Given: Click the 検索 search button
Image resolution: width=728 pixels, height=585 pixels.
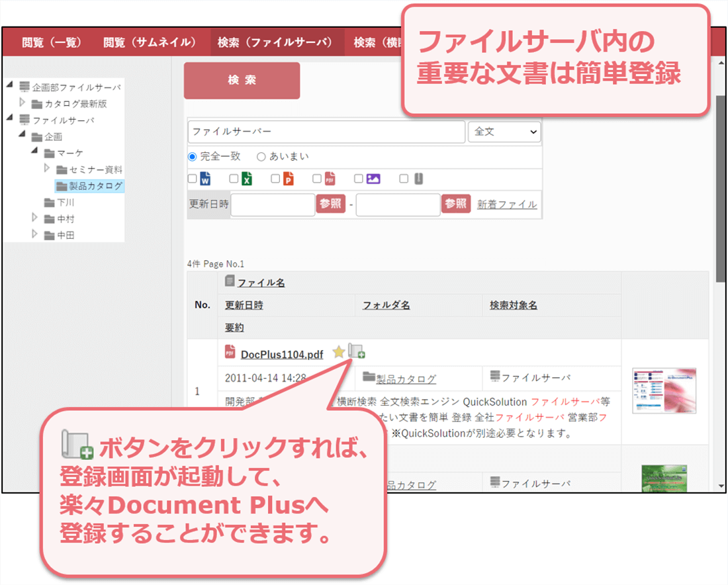Looking at the screenshot, I should click(242, 80).
